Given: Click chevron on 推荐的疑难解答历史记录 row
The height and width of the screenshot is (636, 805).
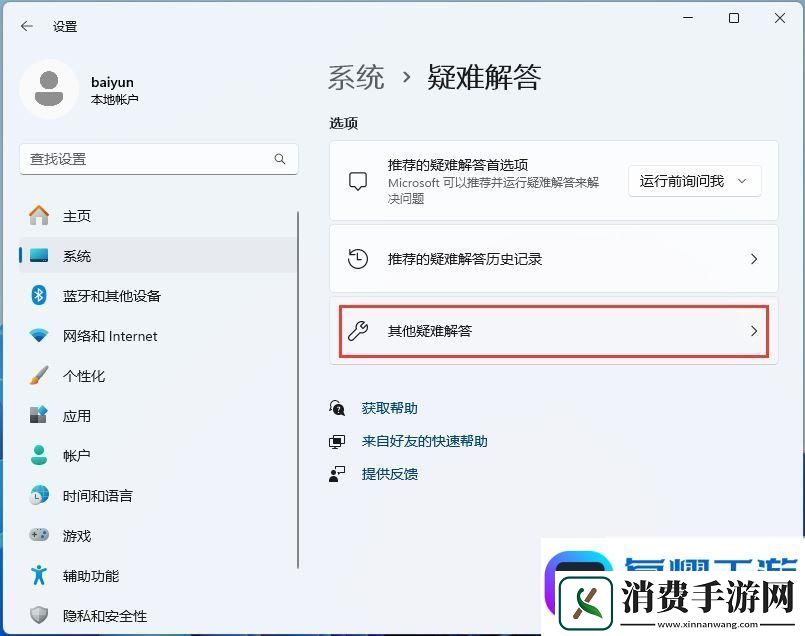Looking at the screenshot, I should point(754,259).
